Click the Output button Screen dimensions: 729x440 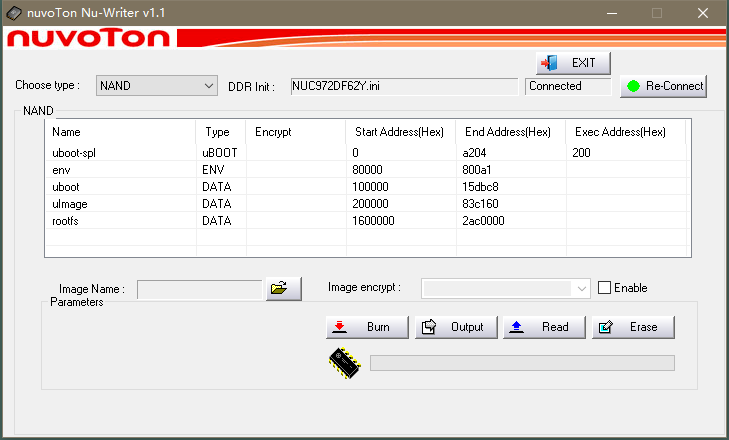coord(456,327)
